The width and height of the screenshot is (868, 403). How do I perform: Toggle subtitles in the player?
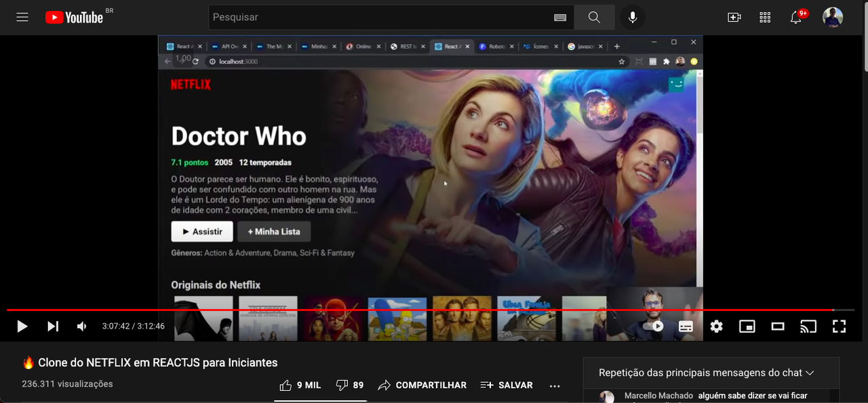tap(686, 326)
